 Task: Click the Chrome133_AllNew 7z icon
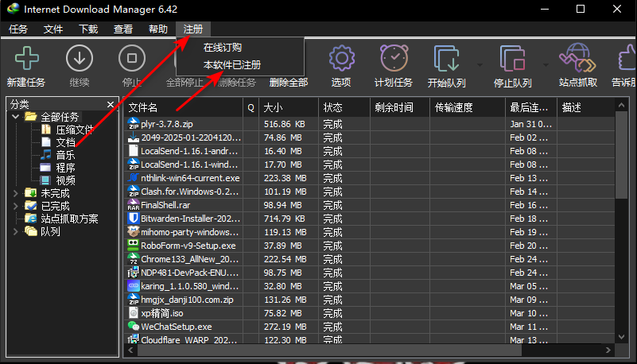(x=134, y=259)
